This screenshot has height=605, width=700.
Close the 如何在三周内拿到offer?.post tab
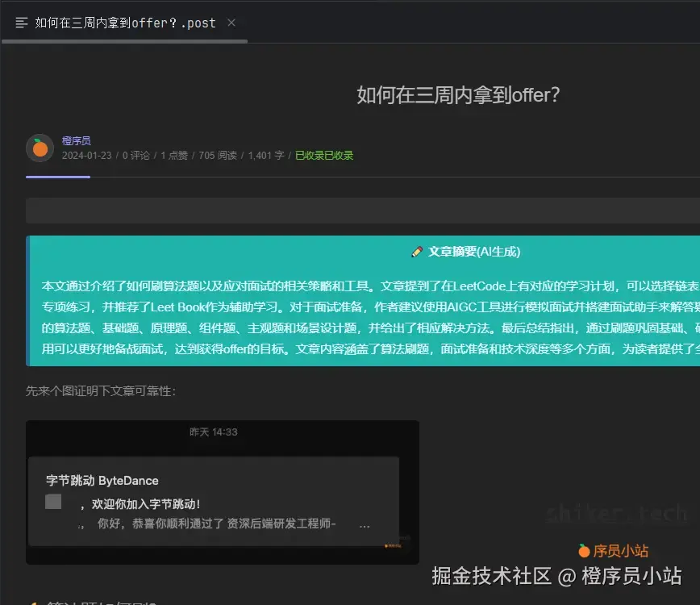(x=231, y=23)
